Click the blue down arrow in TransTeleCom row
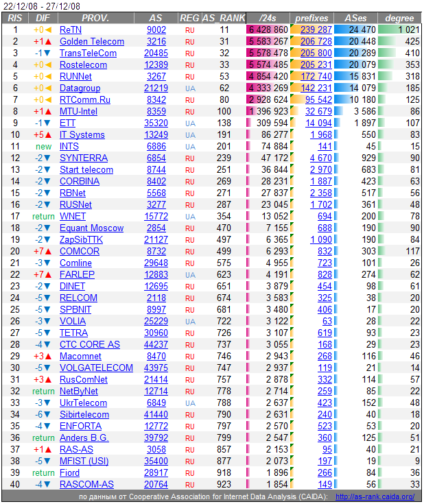Screen dimensions: 424x504 coord(48,53)
